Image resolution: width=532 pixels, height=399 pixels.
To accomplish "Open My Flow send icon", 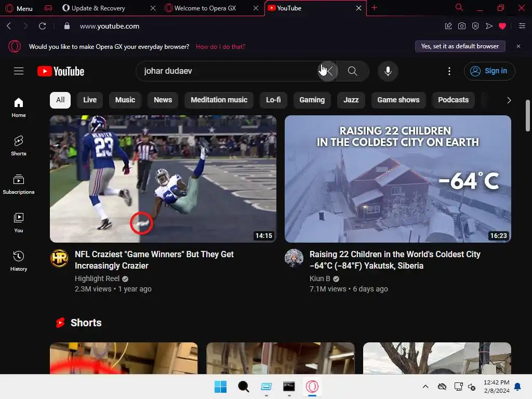I will (489, 26).
